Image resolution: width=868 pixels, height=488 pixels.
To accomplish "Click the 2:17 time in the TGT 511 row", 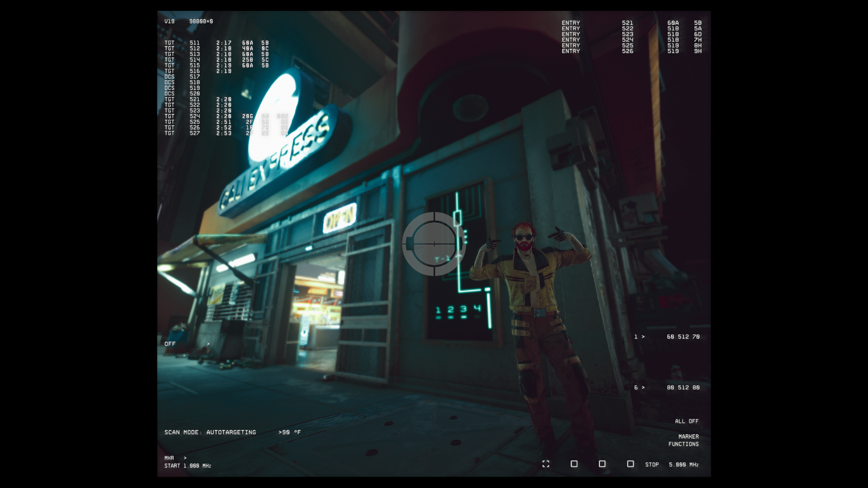I will pyautogui.click(x=224, y=43).
